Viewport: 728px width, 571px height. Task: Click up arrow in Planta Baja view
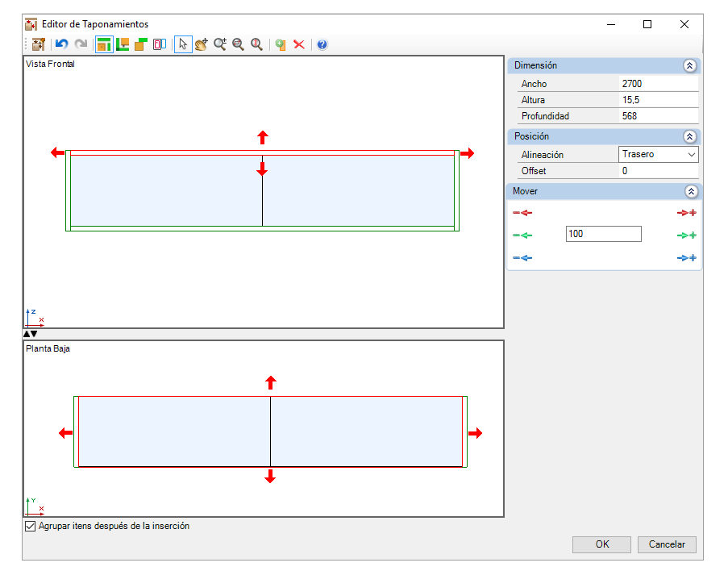271,383
